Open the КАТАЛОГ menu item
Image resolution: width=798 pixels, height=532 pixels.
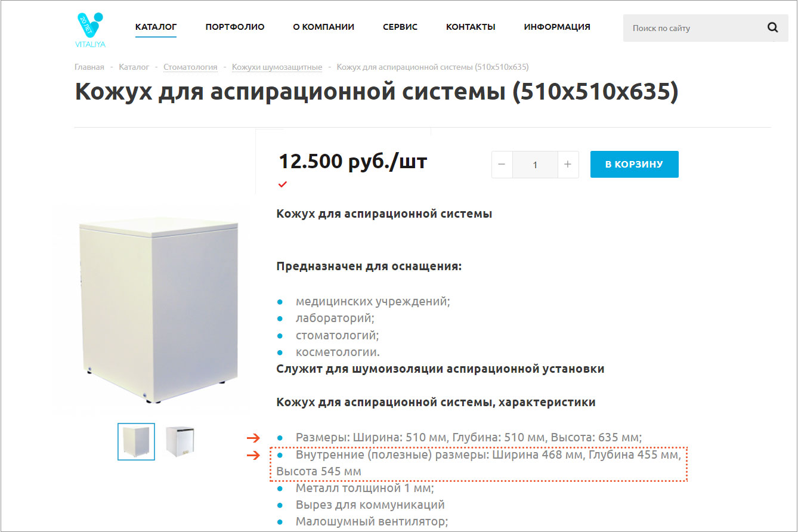[x=156, y=27]
